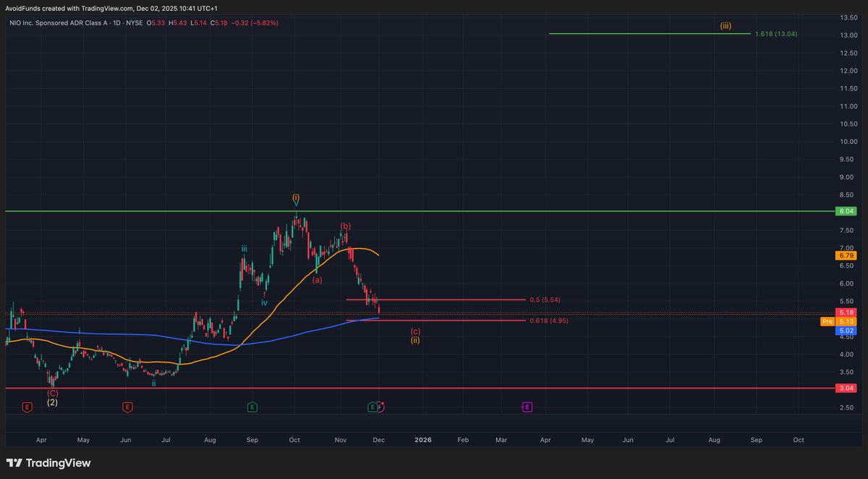
Task: Click the AvoidFunds created with TradingView.com caption
Action: click(112, 8)
